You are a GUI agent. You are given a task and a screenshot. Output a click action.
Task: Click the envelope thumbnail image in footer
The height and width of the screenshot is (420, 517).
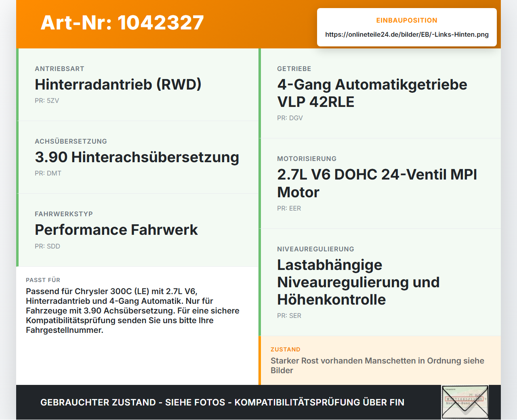pos(465,402)
